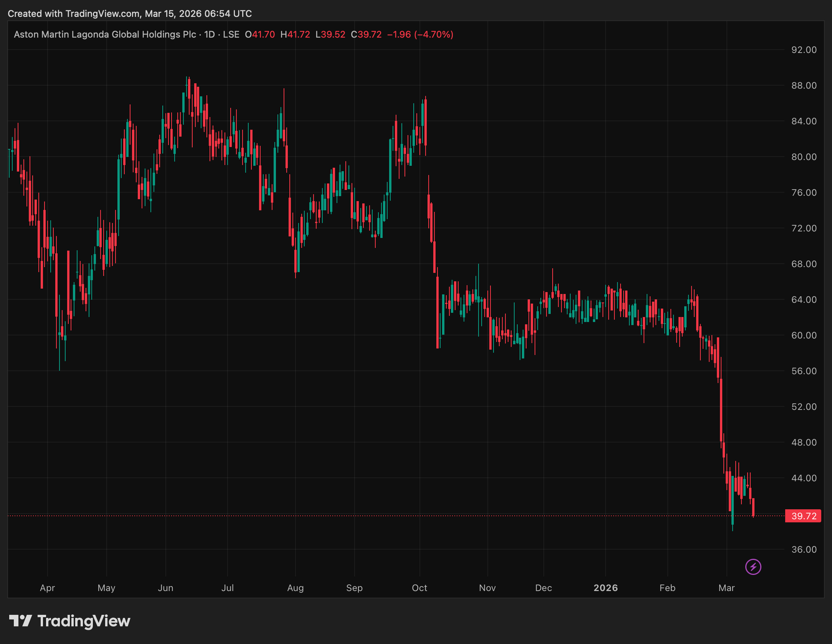Click the Jul label on the time axis
Screen dimensions: 832x644
pos(228,588)
